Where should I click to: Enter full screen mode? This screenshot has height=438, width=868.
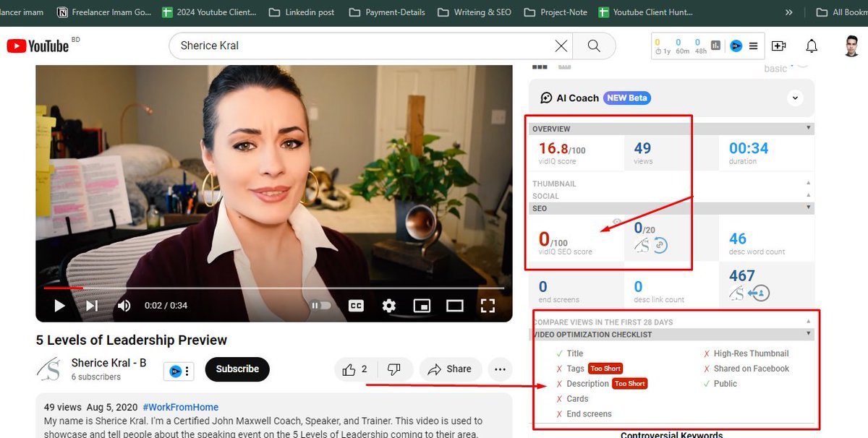click(x=488, y=306)
